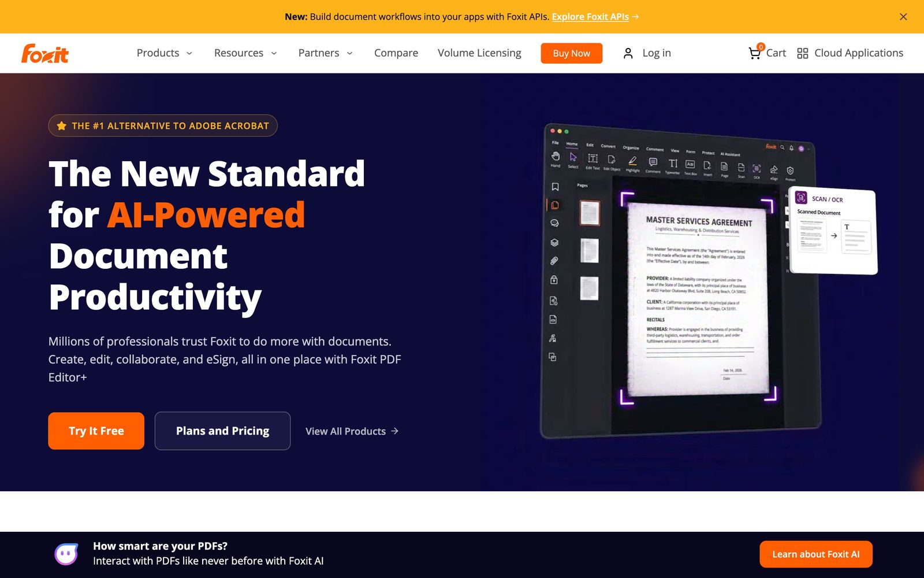Click the Insert tool in app preview
Image resolution: width=924 pixels, height=578 pixels.
click(x=707, y=169)
